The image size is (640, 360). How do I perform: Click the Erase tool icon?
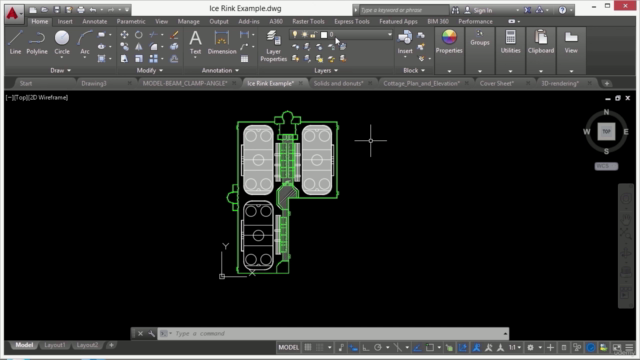pyautogui.click(x=174, y=35)
